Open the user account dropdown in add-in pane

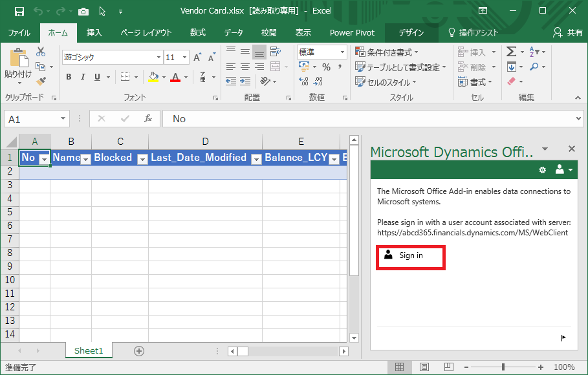click(563, 169)
